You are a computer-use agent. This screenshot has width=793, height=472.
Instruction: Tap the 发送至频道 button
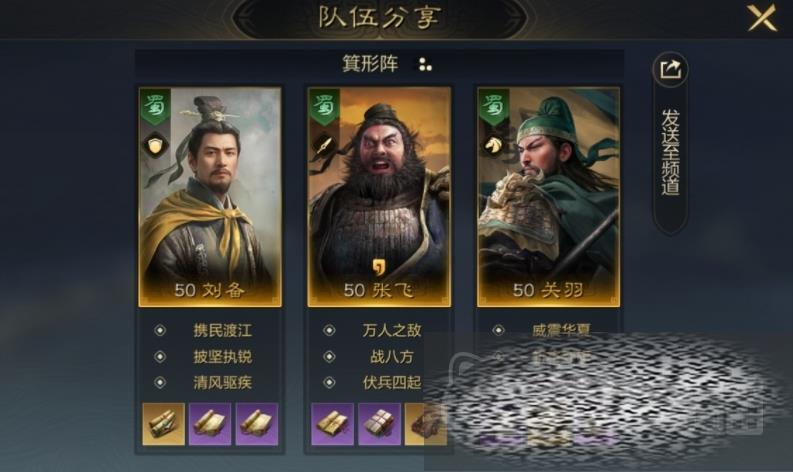tap(671, 152)
